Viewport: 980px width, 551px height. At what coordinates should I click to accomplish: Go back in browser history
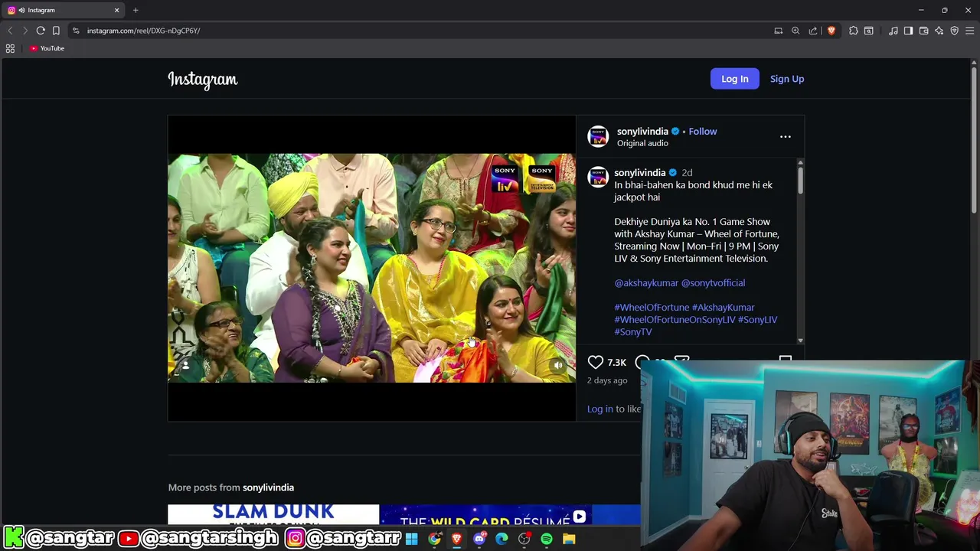click(x=10, y=31)
